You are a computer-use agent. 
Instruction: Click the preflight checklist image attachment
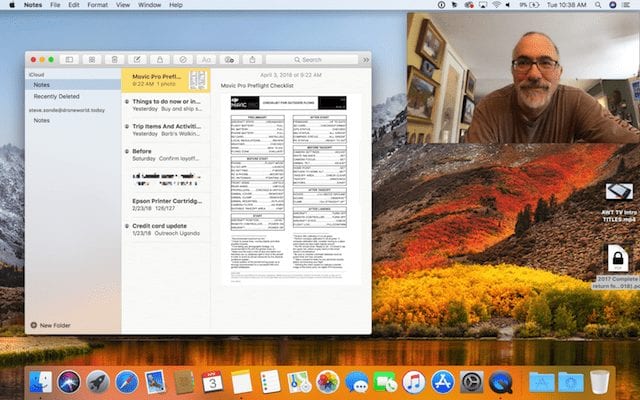(290, 185)
